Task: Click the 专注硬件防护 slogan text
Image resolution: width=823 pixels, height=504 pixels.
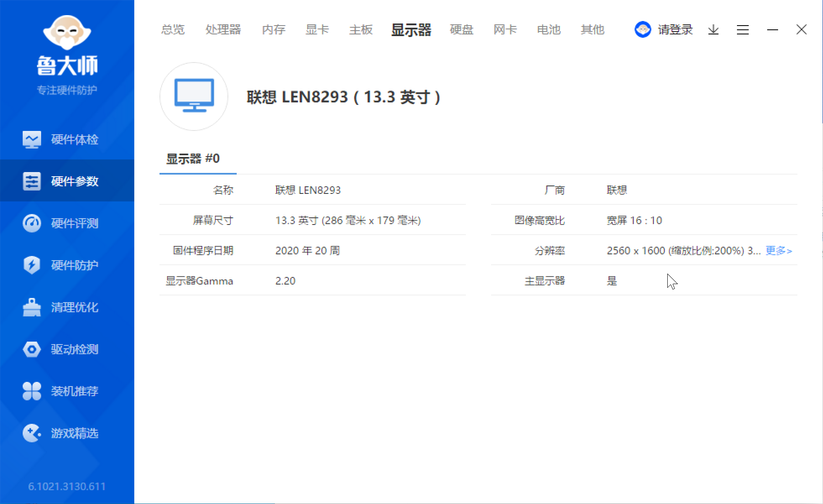Action: point(67,90)
